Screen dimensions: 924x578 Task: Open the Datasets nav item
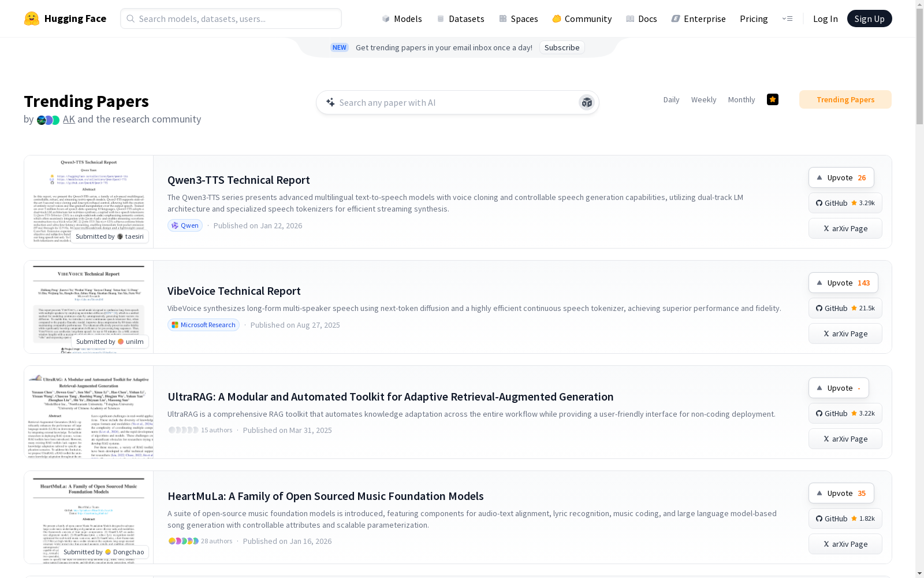tap(460, 18)
